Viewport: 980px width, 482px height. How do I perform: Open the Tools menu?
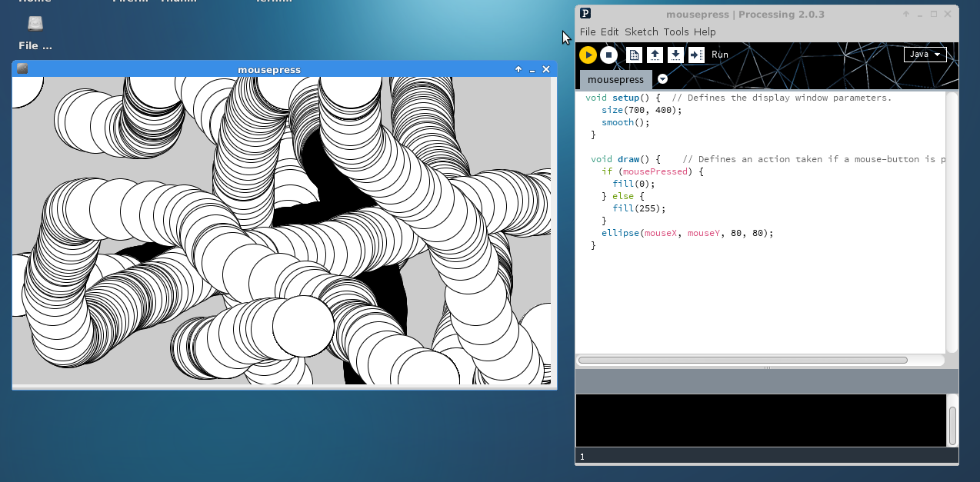tap(676, 32)
